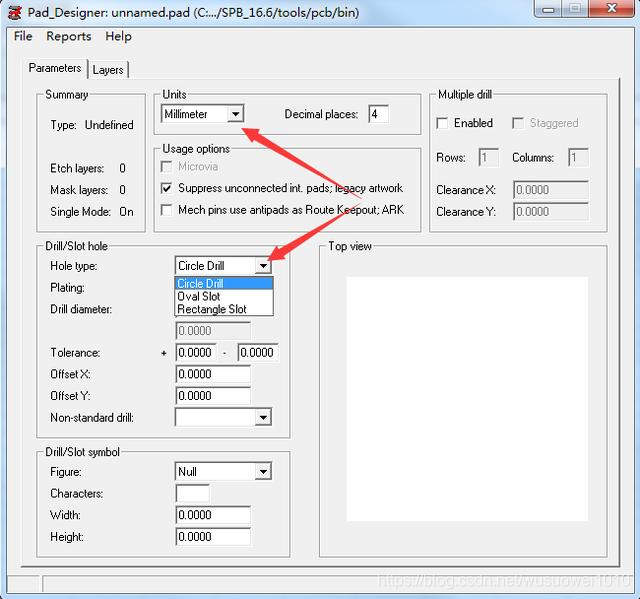Select the Parameters tab

pos(55,68)
